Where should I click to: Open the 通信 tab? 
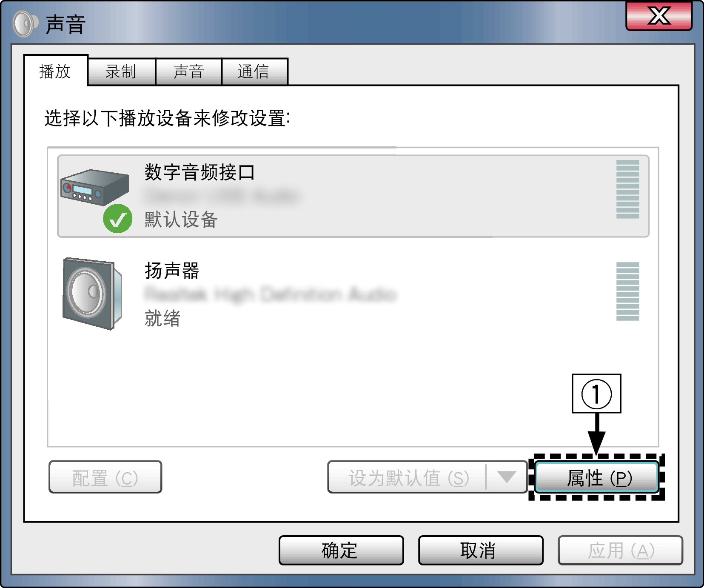coord(255,71)
